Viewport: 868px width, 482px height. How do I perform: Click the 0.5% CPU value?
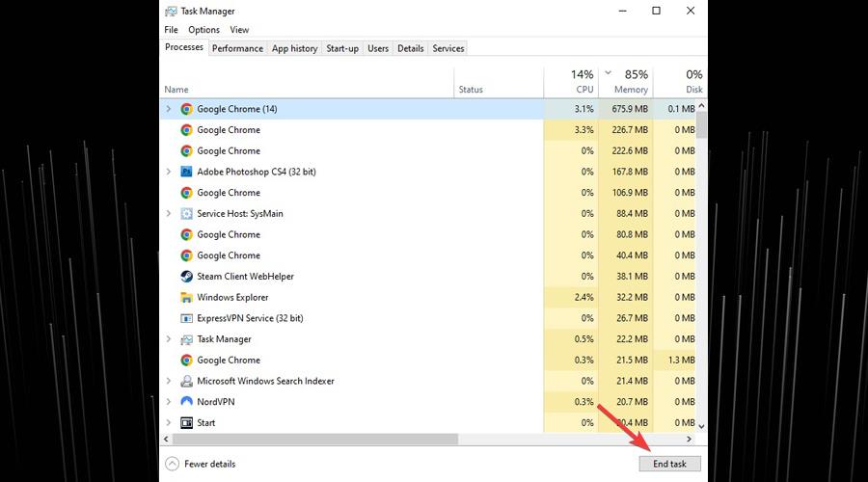click(584, 339)
